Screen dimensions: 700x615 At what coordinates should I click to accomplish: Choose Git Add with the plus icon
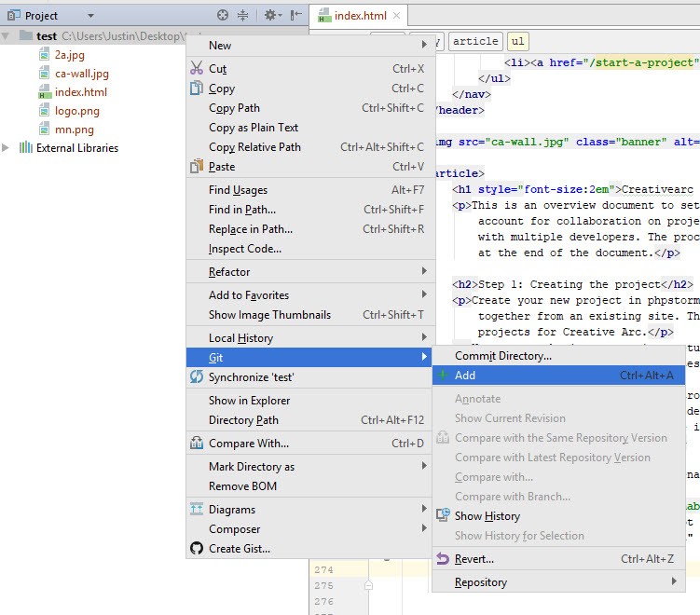(464, 376)
